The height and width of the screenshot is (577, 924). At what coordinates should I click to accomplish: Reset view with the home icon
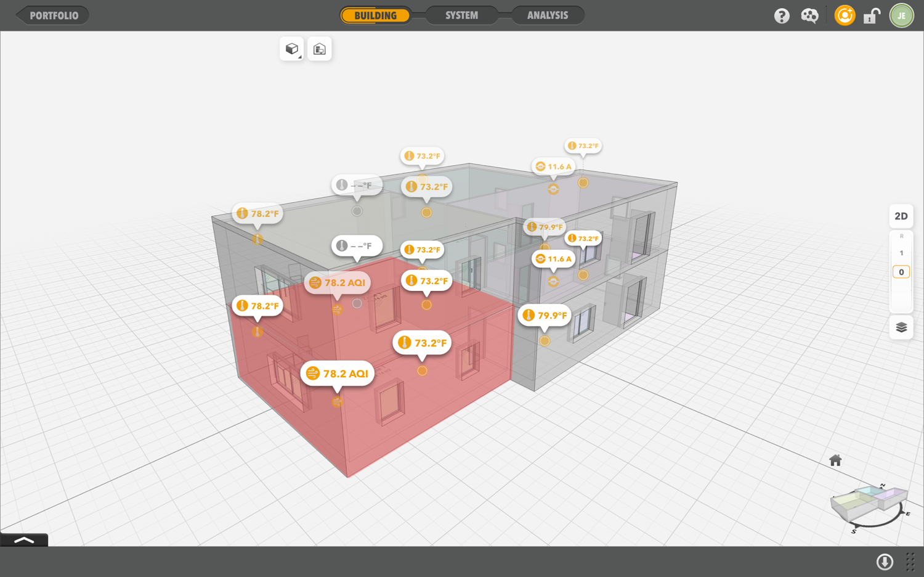pos(835,460)
